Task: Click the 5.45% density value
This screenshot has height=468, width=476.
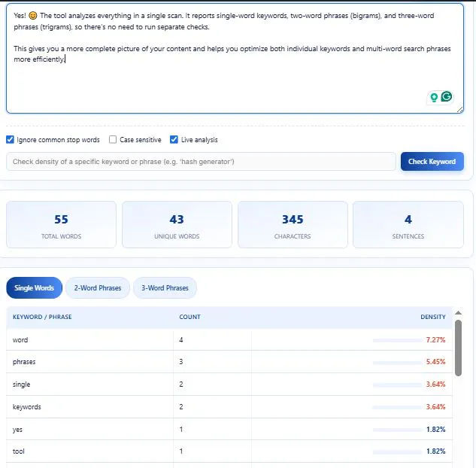Action: 435,362
